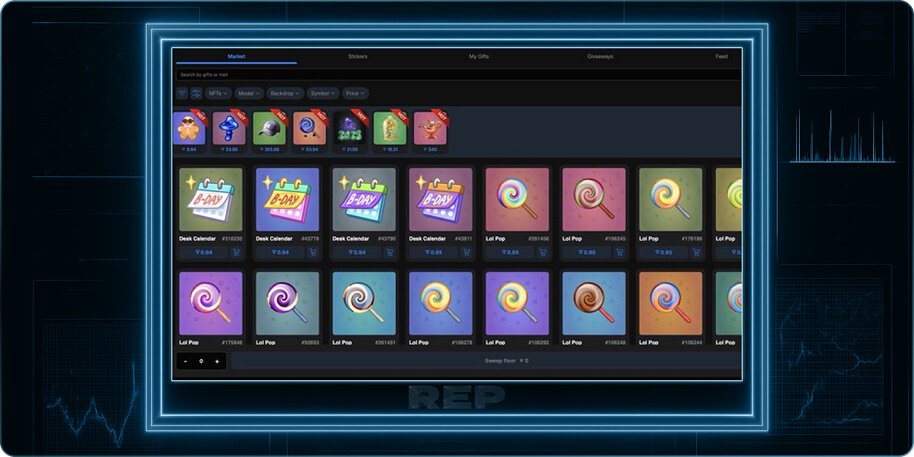Go to the Giveaways tab
Viewport: 914px width, 457px height.
600,57
